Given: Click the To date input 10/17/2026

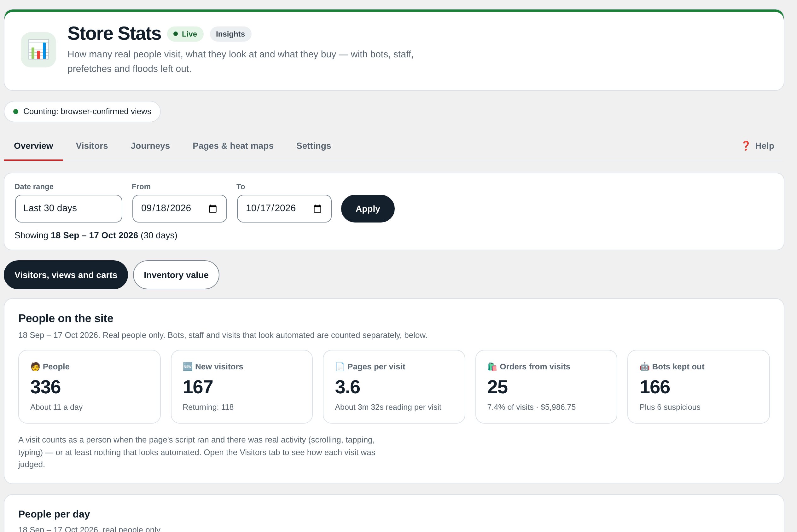Looking at the screenshot, I should [284, 209].
